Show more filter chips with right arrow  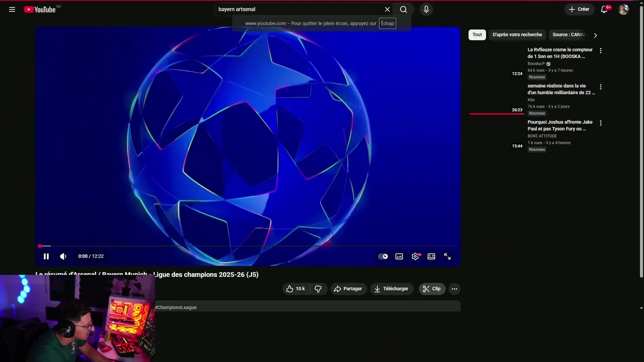click(x=595, y=35)
